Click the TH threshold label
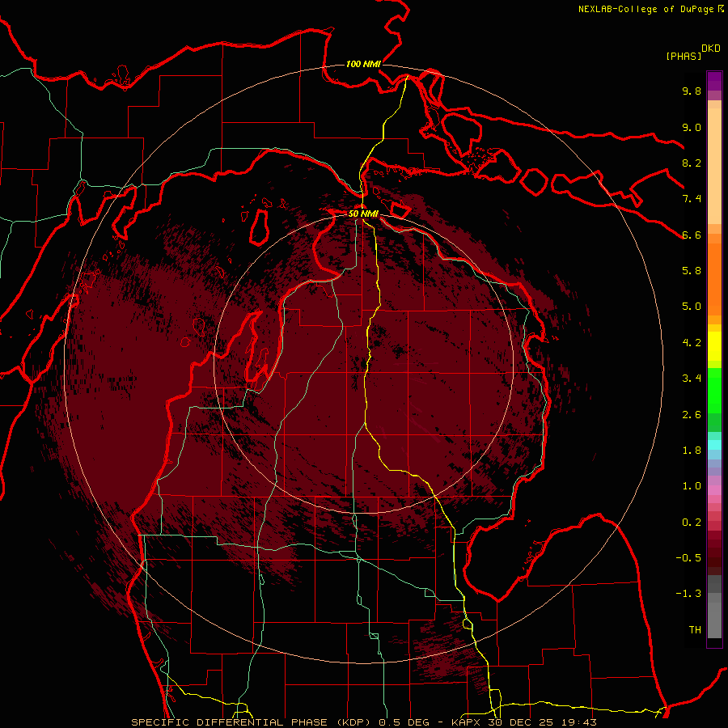This screenshot has height=728, width=728. 695,630
